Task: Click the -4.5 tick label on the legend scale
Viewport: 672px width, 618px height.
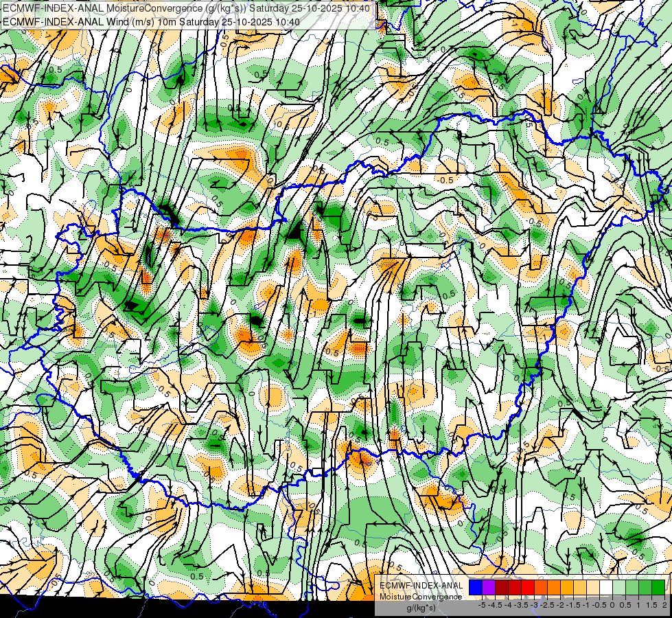Action: tap(495, 605)
